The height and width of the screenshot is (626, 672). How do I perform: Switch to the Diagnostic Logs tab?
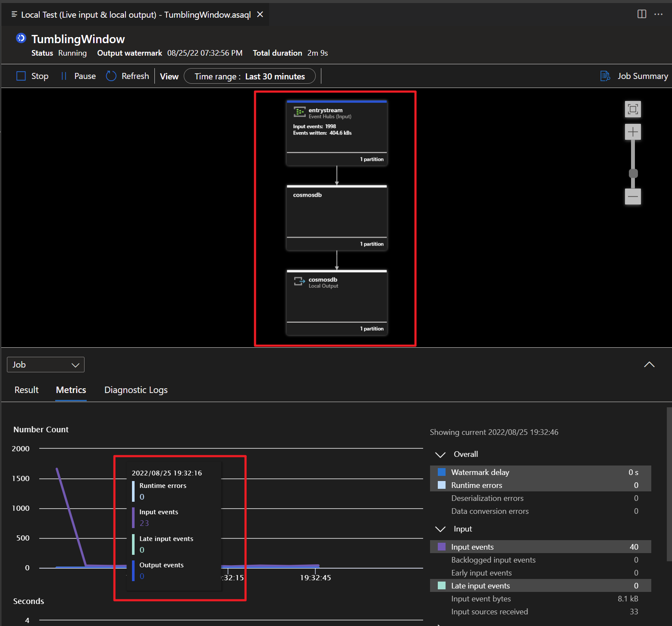point(136,390)
